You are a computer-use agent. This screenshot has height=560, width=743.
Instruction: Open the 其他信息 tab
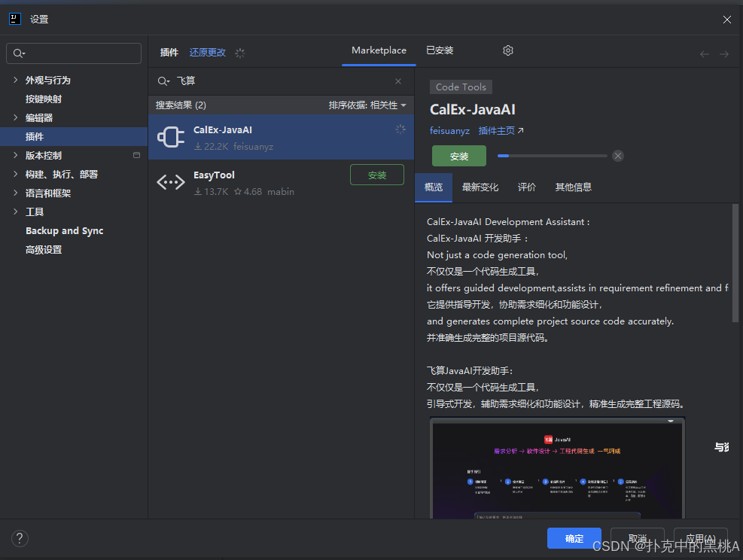(x=574, y=187)
